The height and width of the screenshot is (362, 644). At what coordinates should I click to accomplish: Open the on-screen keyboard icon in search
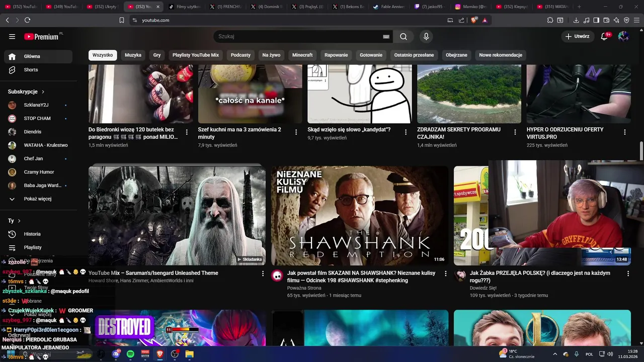coord(386,37)
